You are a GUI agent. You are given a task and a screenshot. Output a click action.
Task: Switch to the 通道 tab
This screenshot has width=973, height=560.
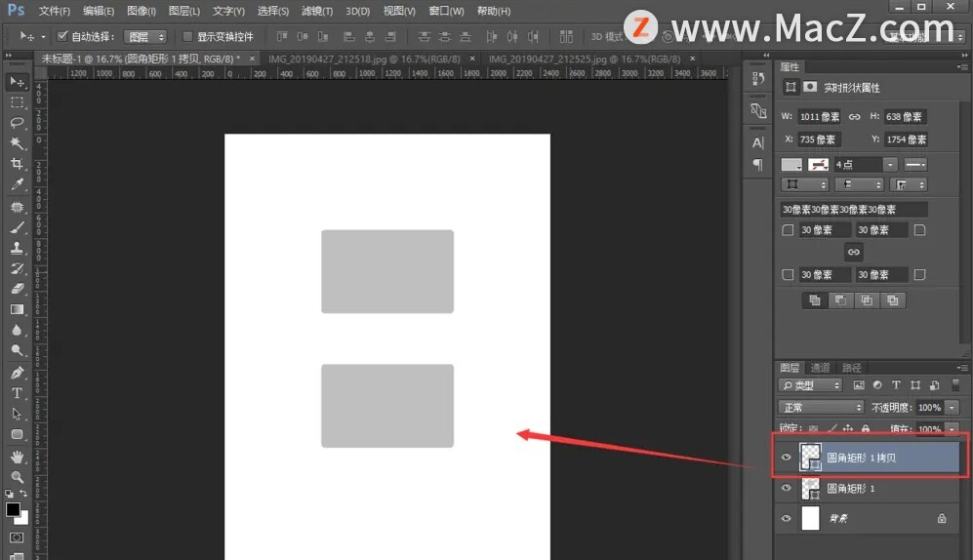click(820, 368)
